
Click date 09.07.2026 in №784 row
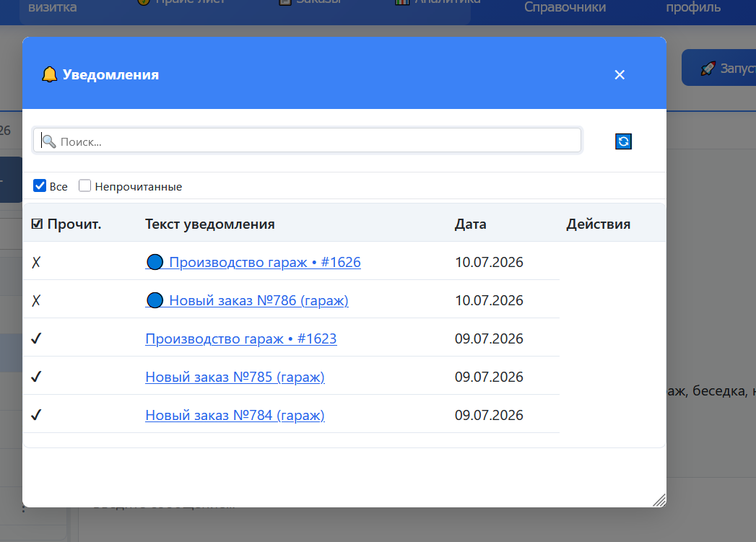pos(489,415)
